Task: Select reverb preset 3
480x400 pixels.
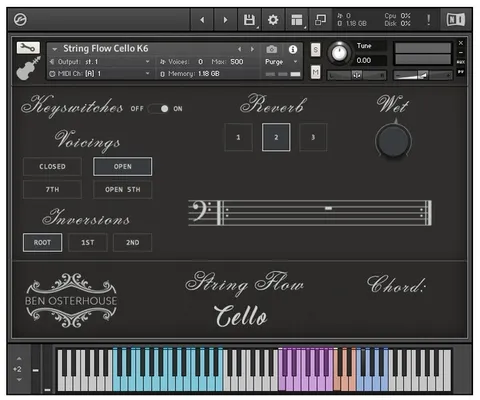Action: (x=313, y=137)
